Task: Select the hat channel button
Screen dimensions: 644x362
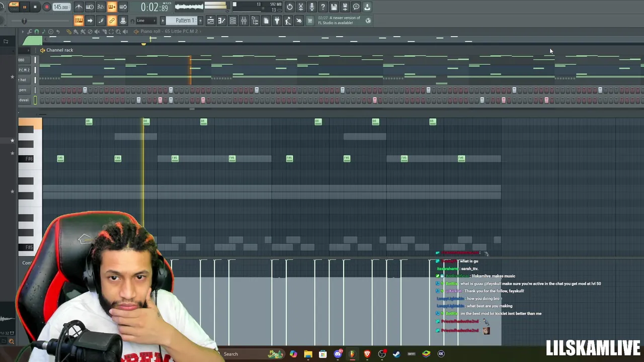Action: 23,80
